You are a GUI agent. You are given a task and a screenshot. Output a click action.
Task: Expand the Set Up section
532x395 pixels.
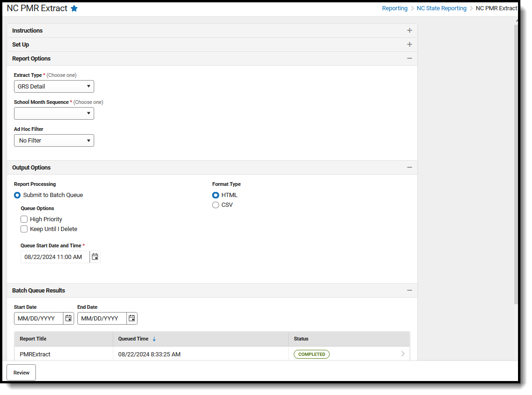coord(409,44)
